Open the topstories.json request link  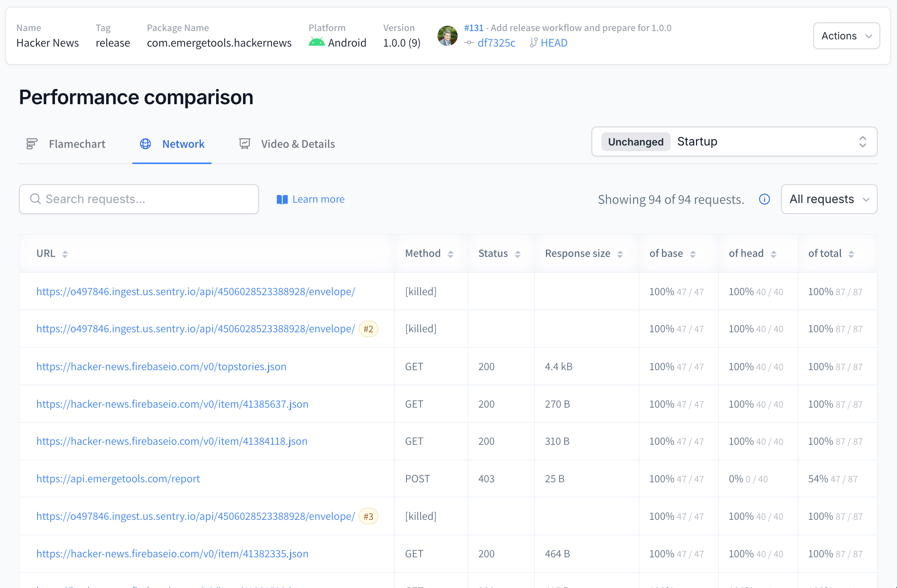tap(161, 366)
